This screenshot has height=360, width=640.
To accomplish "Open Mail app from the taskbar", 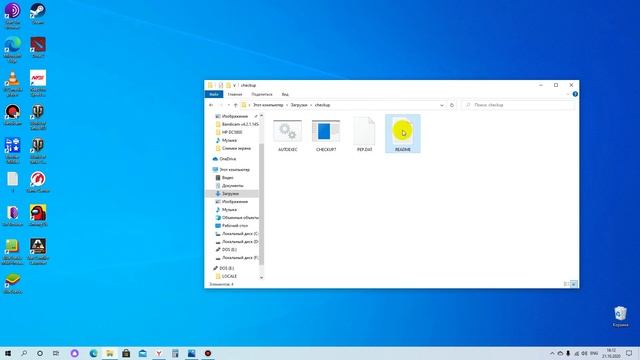I will point(142,353).
